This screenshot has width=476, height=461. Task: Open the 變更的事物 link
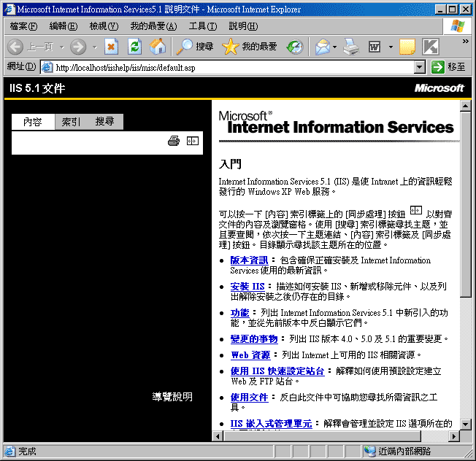tap(254, 338)
